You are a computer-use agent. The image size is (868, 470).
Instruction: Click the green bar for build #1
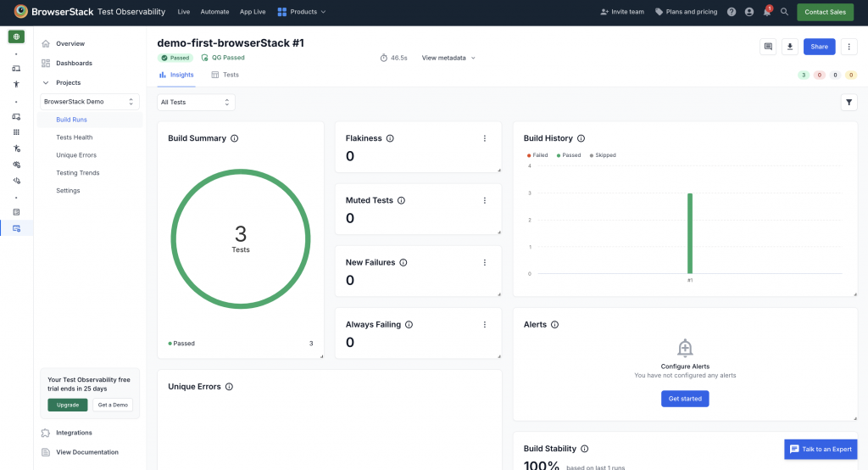[x=690, y=233]
